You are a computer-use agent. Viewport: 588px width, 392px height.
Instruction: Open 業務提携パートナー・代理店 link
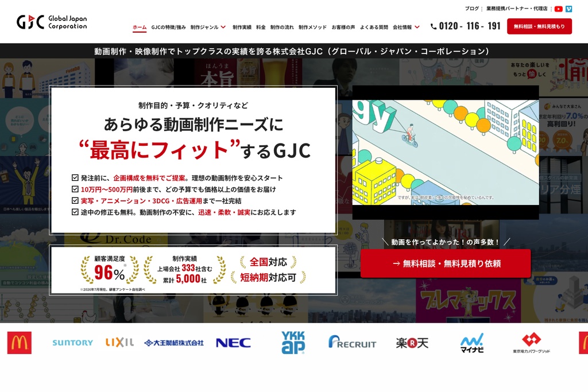517,8
